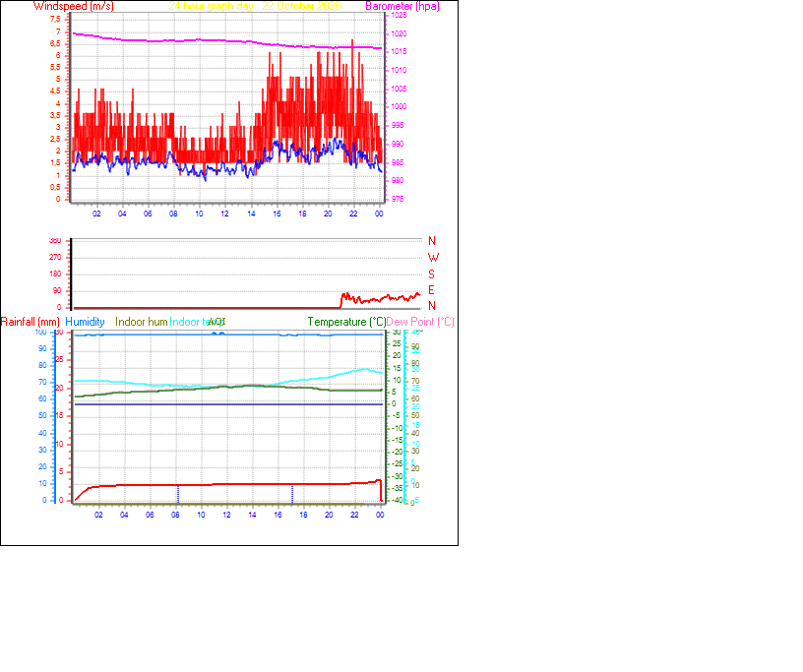Click the dotted blue marker above hour 08
803x672 pixels.
pos(178,494)
